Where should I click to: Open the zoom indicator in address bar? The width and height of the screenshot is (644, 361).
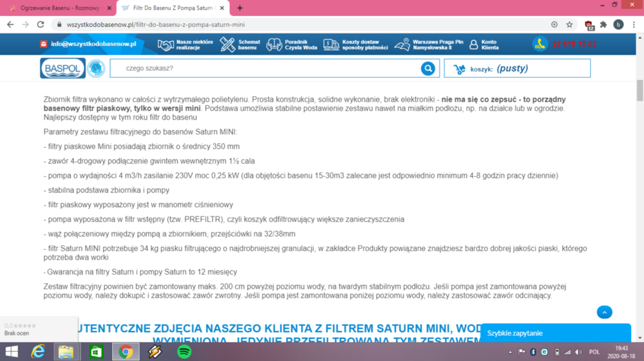point(554,24)
